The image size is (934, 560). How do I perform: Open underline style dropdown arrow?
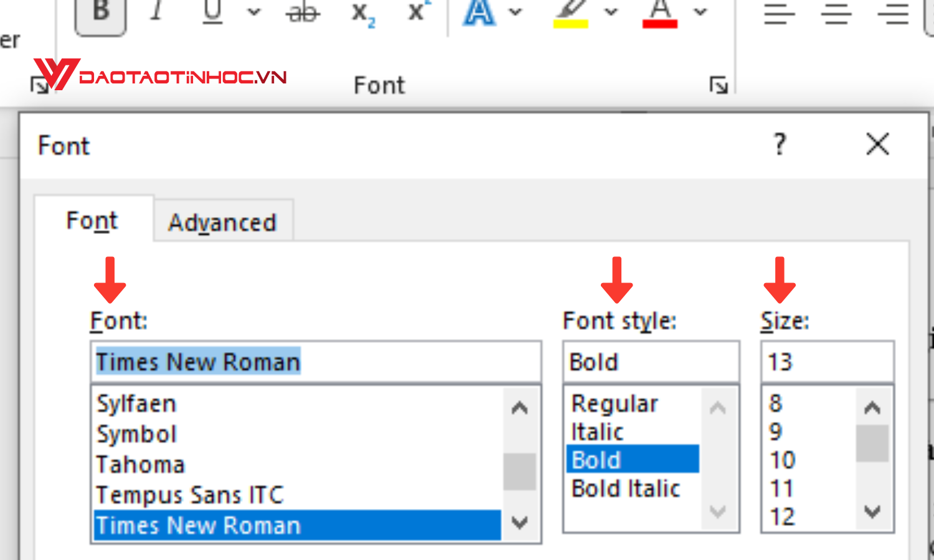pos(254,11)
